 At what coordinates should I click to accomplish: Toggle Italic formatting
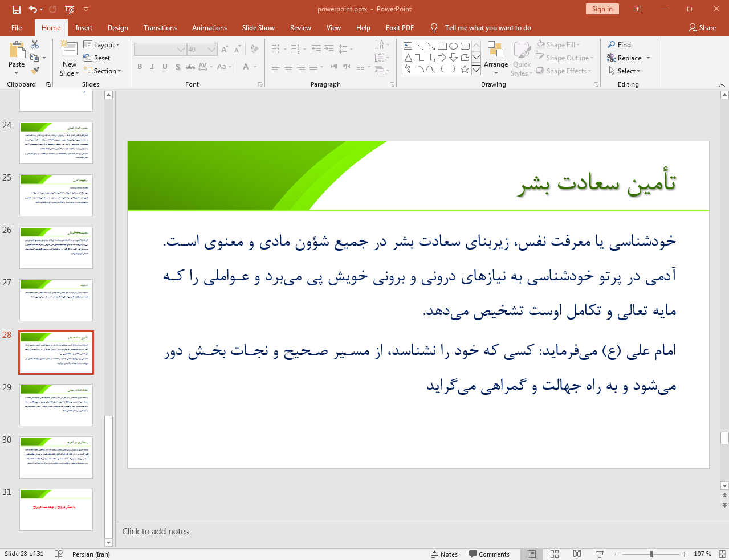(x=152, y=67)
